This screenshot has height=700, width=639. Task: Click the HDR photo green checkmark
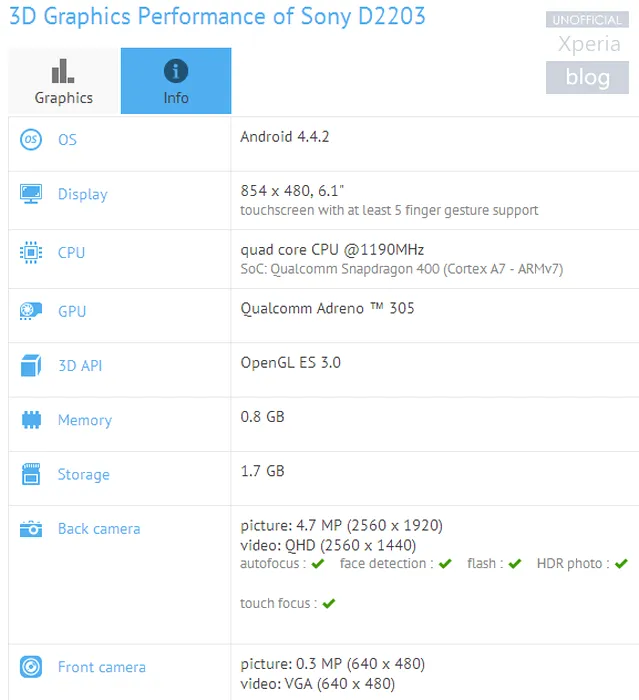click(618, 564)
